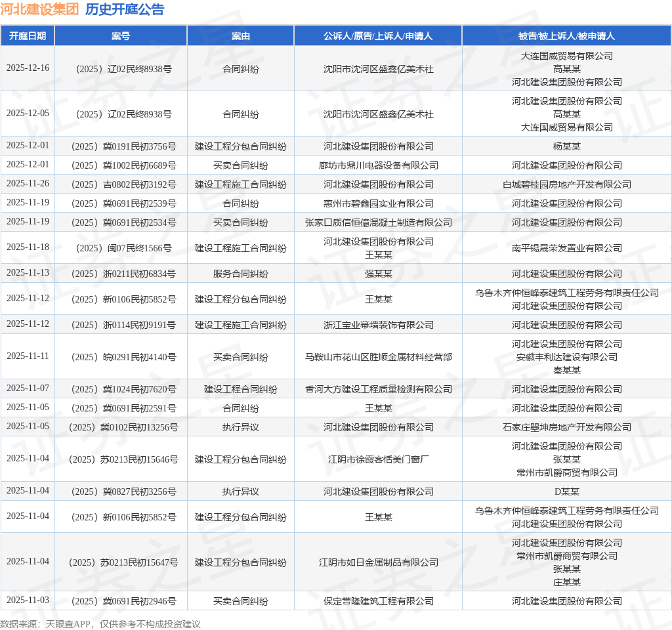Select case number 闽07民终1566号
The width and height of the screenshot is (672, 630).
pos(124,248)
